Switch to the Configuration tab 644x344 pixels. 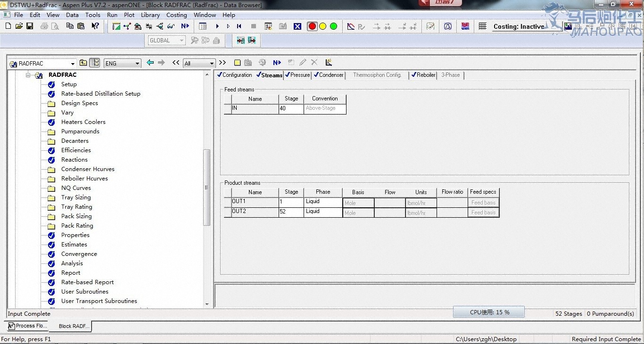click(x=234, y=75)
